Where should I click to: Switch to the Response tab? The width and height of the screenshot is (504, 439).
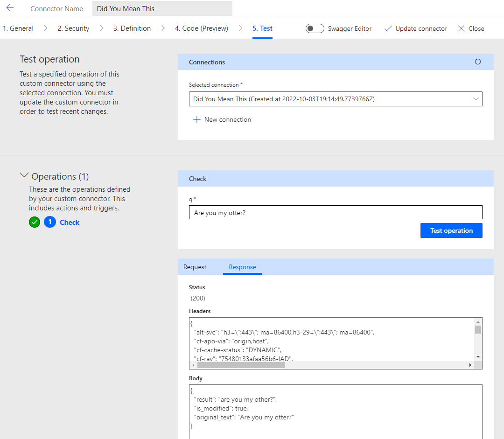(242, 267)
